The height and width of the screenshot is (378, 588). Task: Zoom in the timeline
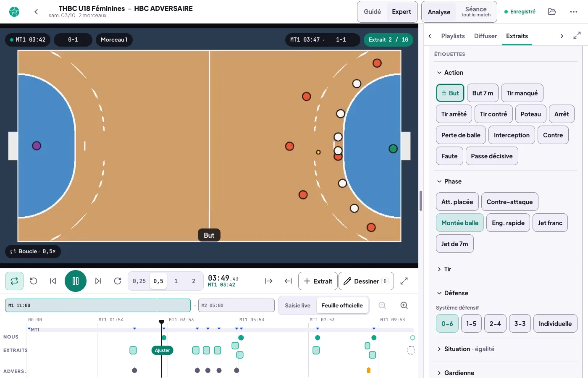[404, 305]
